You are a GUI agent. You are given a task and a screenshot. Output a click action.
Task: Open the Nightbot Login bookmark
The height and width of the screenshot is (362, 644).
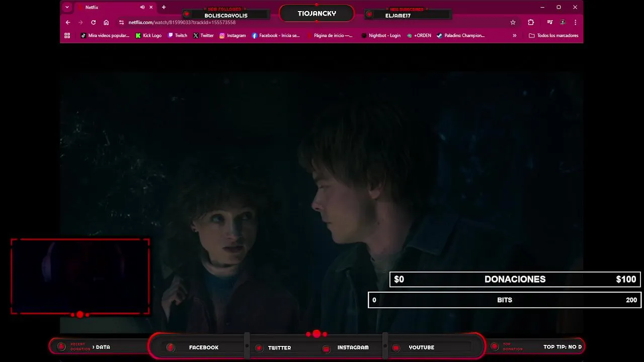click(381, 36)
